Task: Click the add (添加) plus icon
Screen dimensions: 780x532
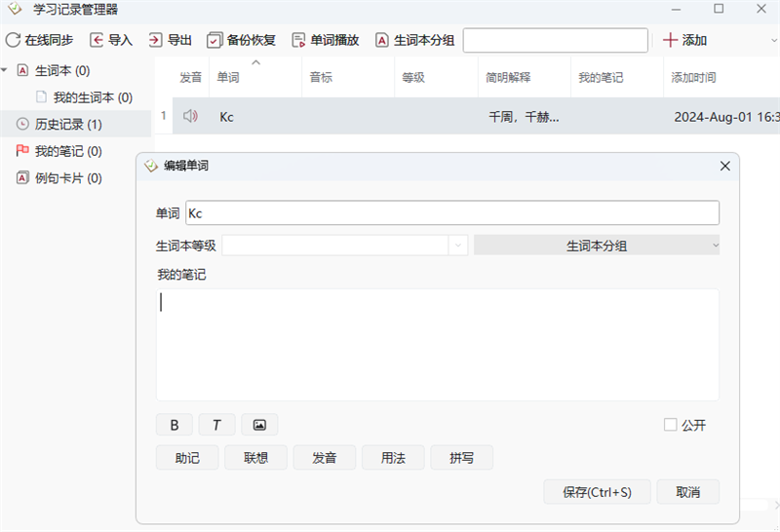Action: tap(670, 40)
